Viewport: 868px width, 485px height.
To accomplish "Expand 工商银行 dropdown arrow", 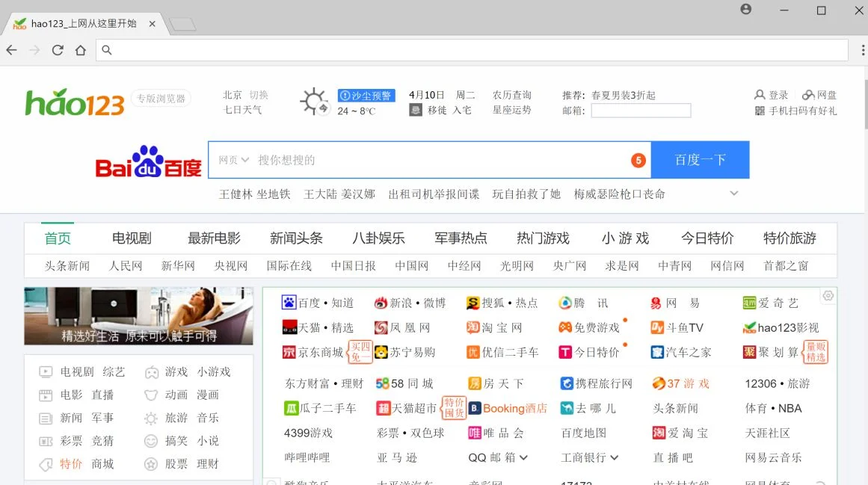I will coord(615,457).
